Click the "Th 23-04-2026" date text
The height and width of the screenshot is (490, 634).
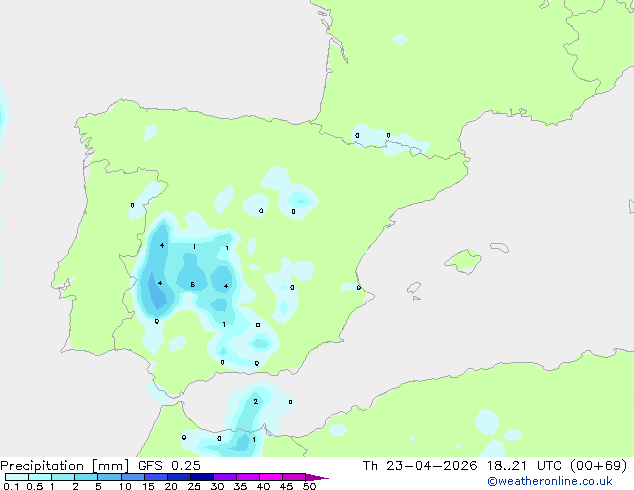[x=420, y=466]
